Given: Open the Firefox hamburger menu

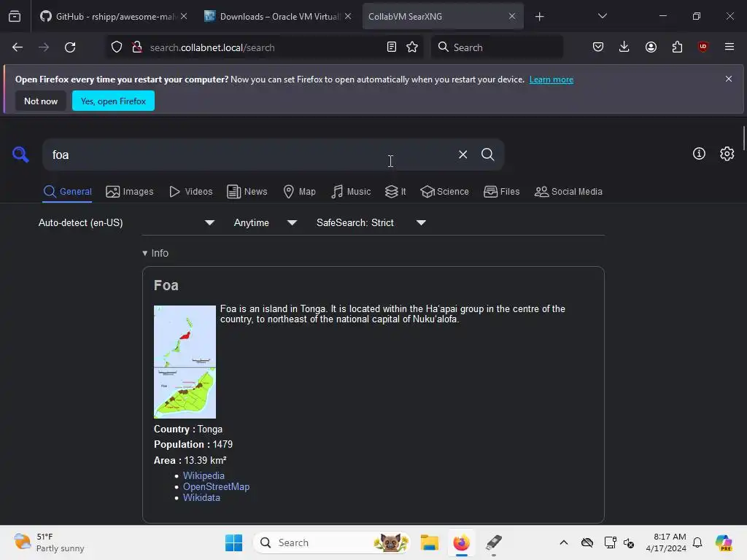Looking at the screenshot, I should 729,47.
